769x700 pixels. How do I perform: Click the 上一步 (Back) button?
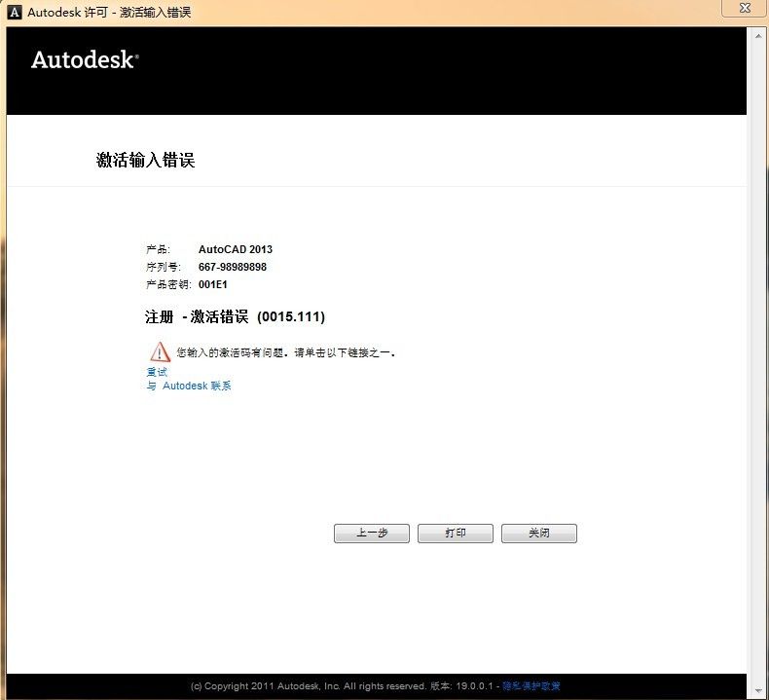[x=371, y=534]
